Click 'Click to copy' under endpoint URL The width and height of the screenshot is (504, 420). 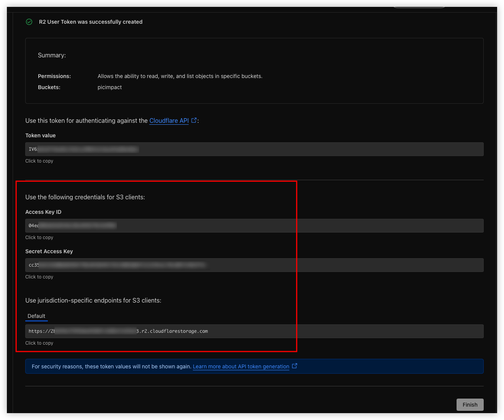[x=39, y=343]
